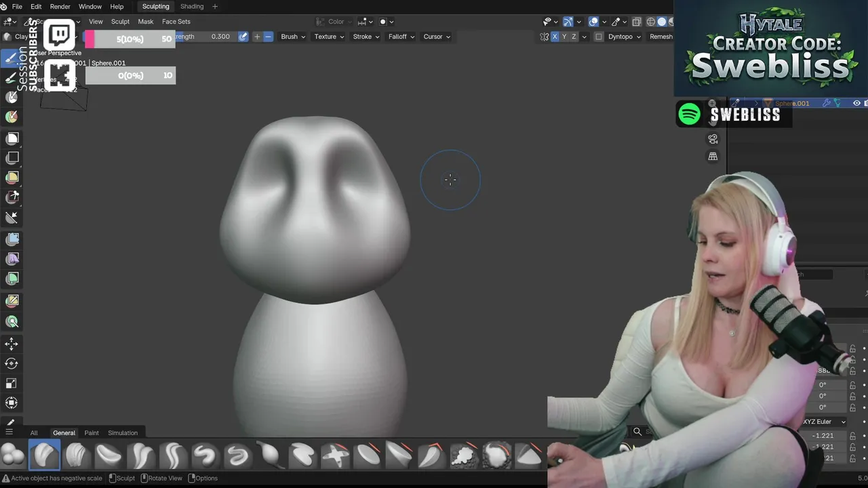Toggle strength pen pressure icon
Viewport: 868px width, 488px height.
[x=243, y=37]
